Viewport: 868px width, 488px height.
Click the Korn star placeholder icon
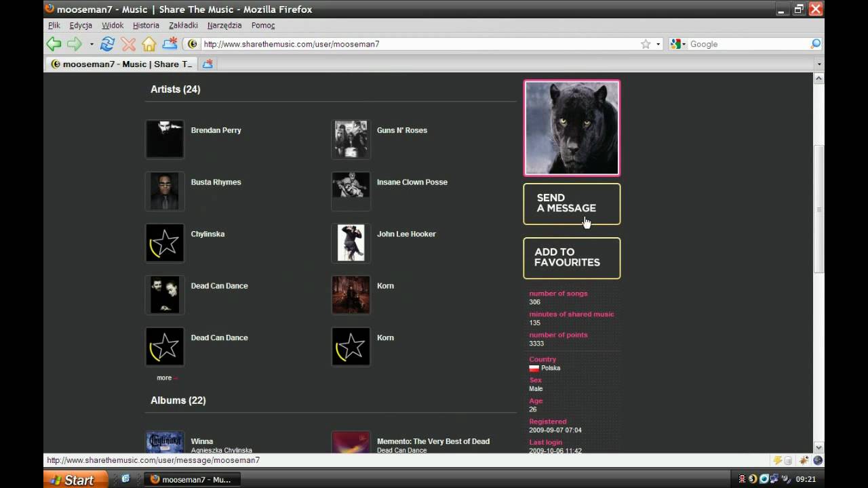coord(351,346)
